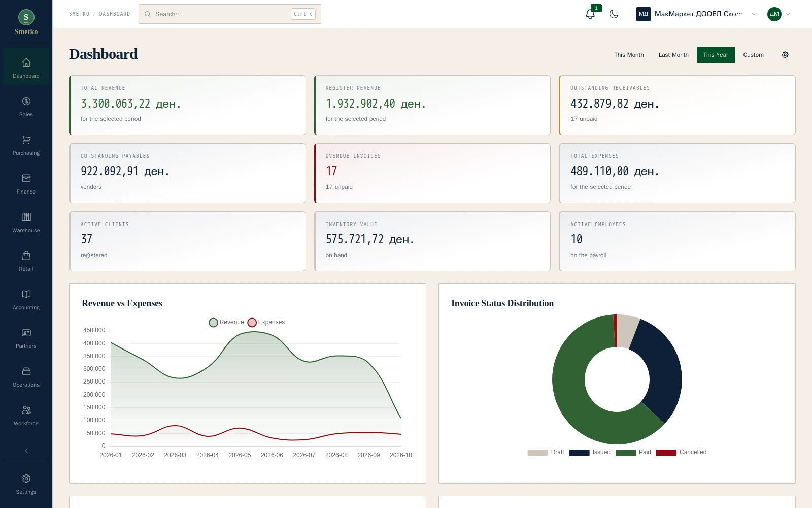This screenshot has height=508, width=812.
Task: Select the This Month period tab
Action: click(629, 55)
